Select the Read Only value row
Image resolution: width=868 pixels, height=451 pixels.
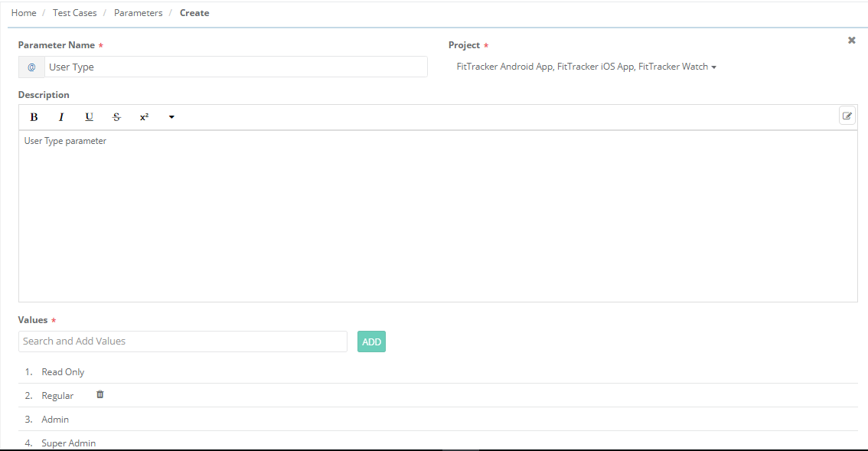coord(63,371)
